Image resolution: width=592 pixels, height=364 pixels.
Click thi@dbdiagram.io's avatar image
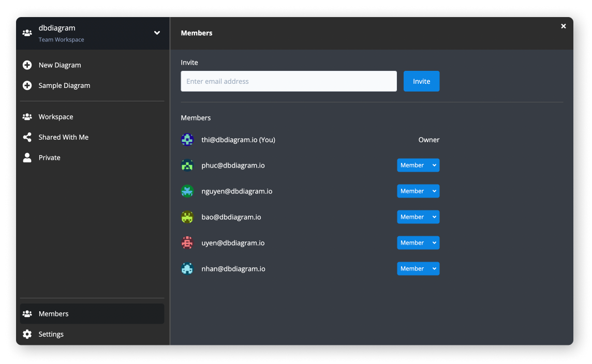coord(187,140)
